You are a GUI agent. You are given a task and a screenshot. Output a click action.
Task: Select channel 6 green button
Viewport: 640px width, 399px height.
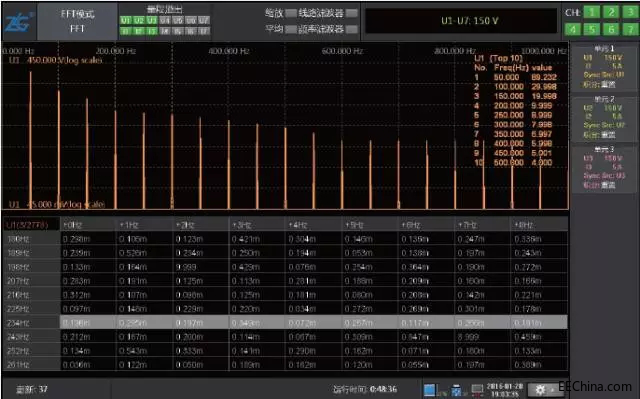(611, 29)
